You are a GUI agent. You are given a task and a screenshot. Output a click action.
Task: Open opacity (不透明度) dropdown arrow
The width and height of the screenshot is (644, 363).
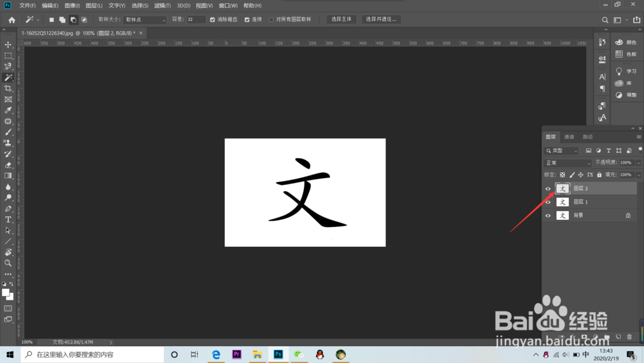click(x=638, y=162)
